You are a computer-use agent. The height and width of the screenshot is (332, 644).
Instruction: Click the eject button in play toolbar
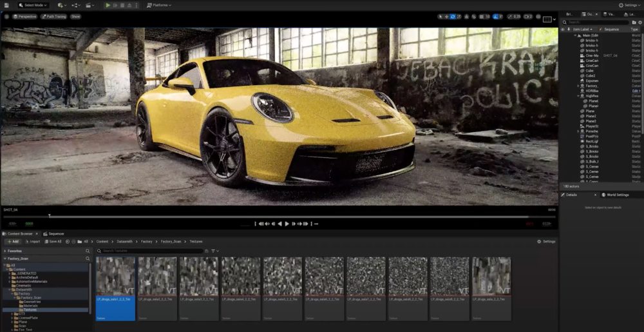tap(129, 5)
